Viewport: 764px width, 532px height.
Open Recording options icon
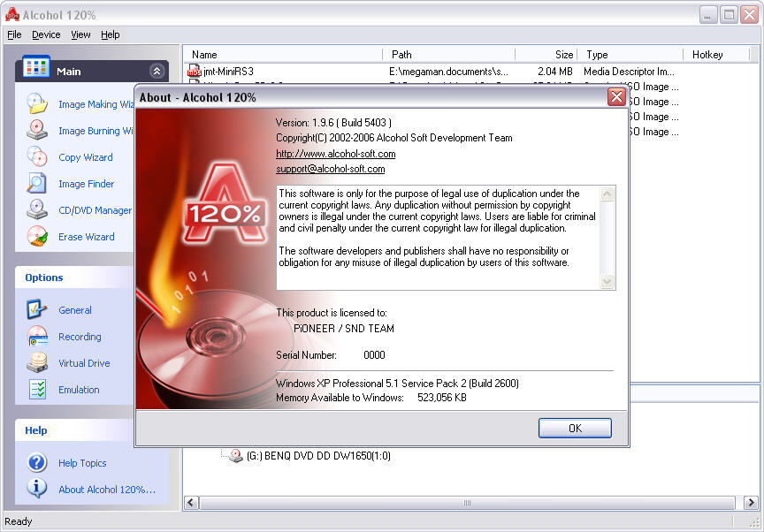pos(37,337)
